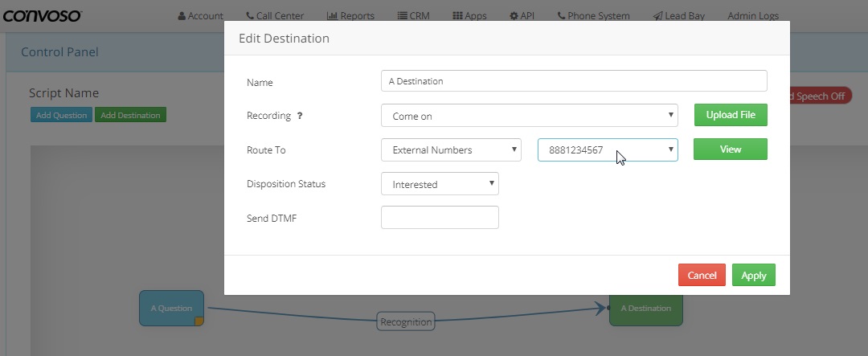Viewport: 868px width, 356px height.
Task: Open the Phone System menu
Action: (593, 16)
